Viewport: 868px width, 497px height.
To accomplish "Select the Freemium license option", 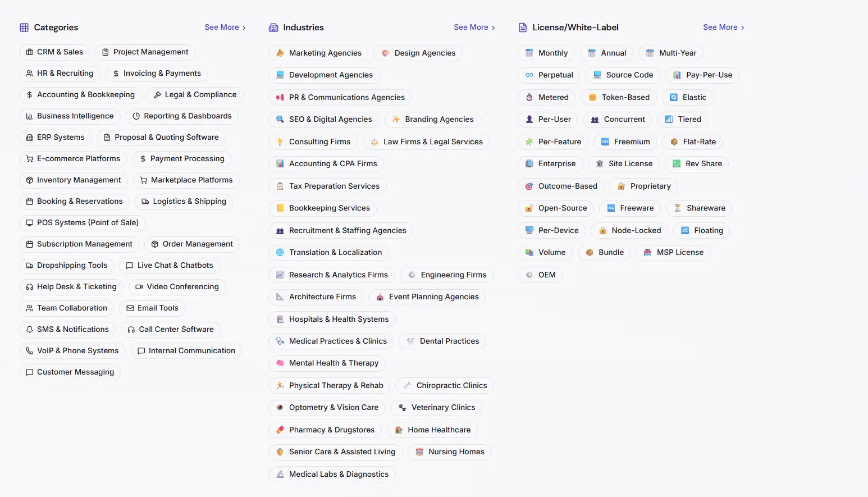I will [x=625, y=142].
